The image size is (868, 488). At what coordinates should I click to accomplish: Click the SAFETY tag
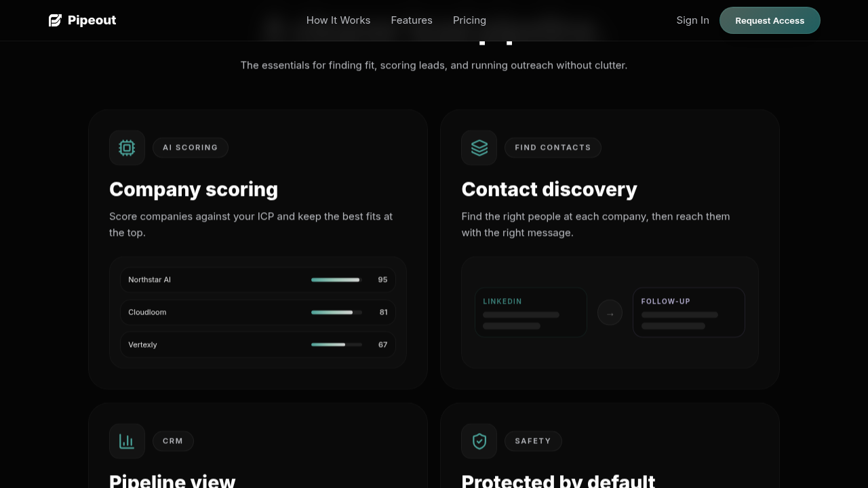point(533,441)
